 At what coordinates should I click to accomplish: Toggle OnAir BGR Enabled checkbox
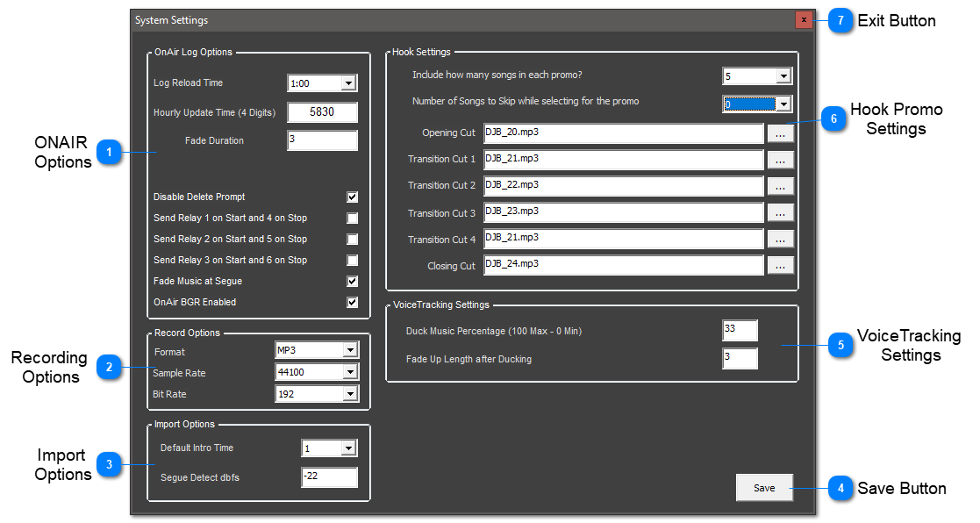coord(353,303)
